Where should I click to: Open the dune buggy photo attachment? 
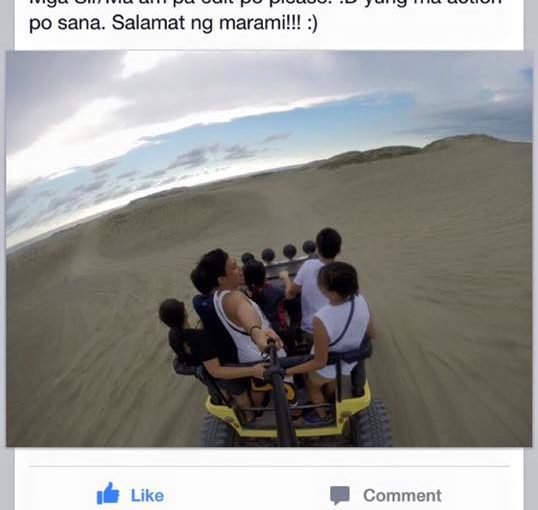269,249
